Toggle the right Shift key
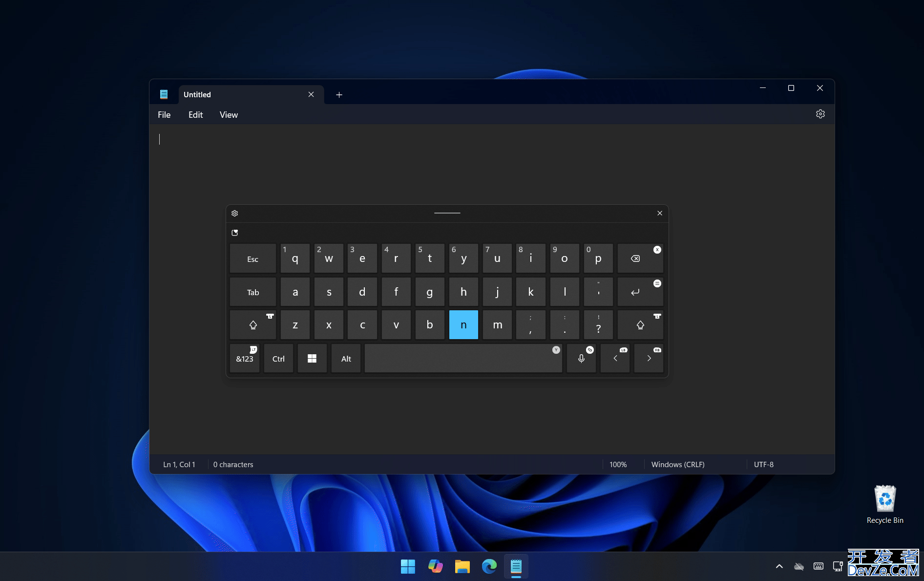The image size is (924, 581). click(640, 325)
